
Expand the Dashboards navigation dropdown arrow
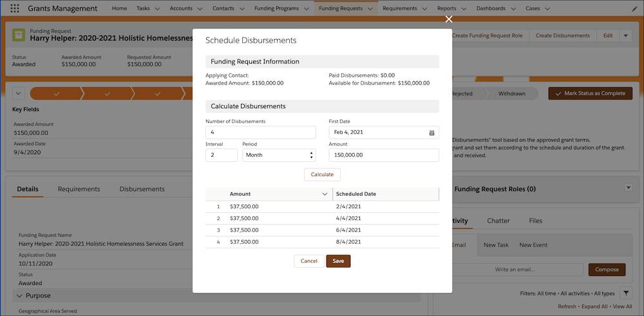[513, 8]
